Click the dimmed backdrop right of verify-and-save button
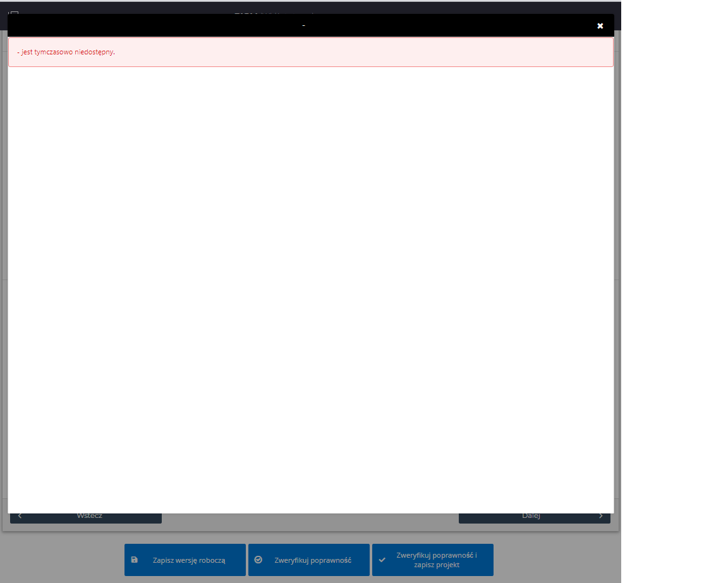Viewport: 728px width, 583px height. click(x=556, y=560)
